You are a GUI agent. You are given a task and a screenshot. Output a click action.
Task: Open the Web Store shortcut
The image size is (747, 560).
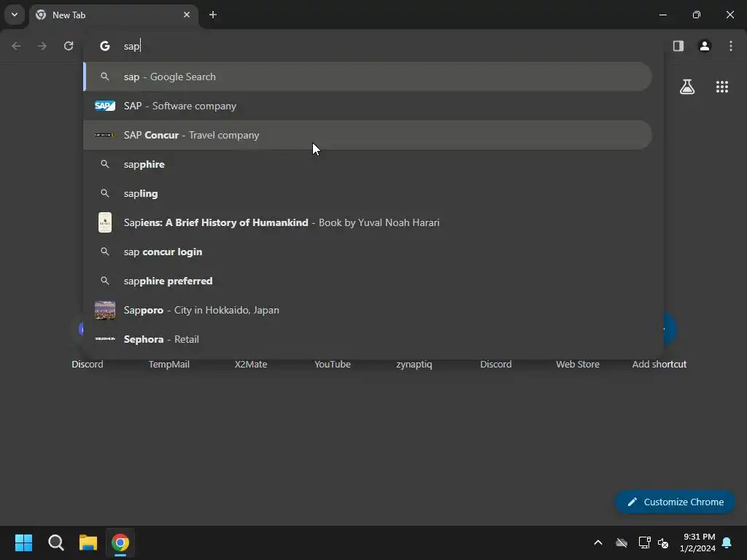[x=578, y=364]
